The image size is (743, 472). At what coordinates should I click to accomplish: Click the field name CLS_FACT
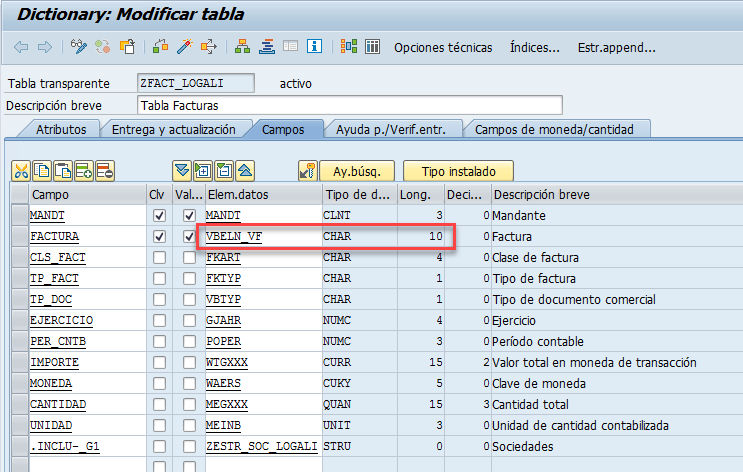58,257
